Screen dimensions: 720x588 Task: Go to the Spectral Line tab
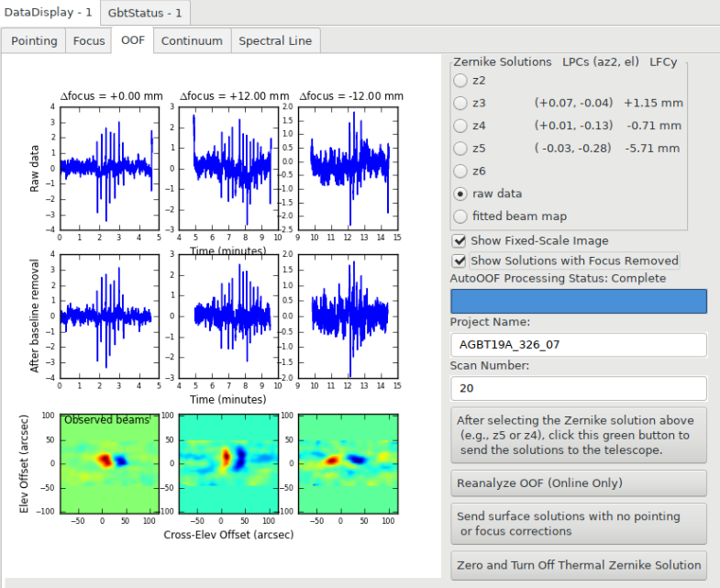(x=275, y=41)
